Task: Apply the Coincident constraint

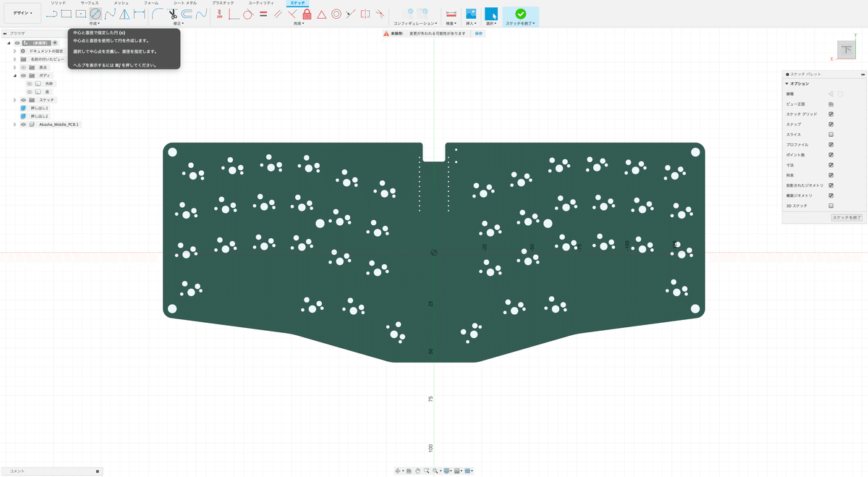Action: point(234,13)
